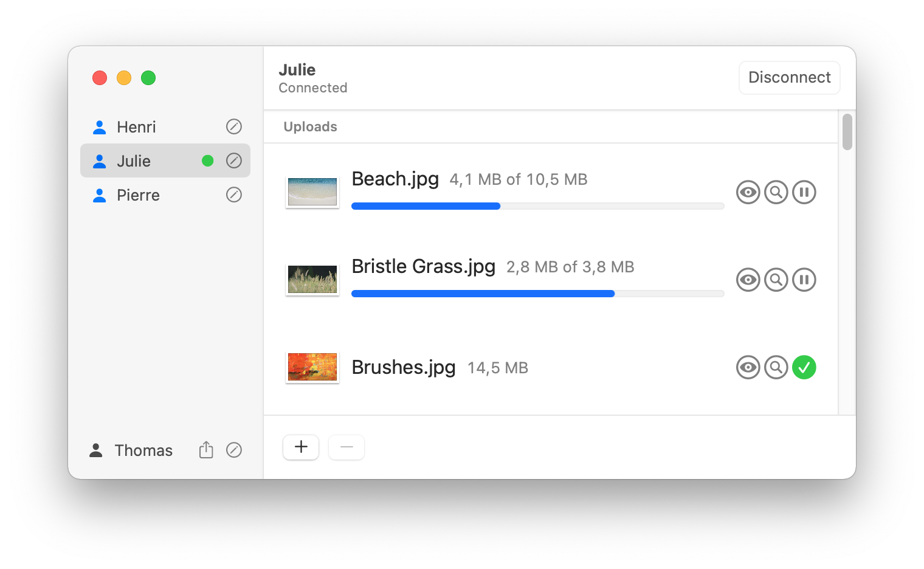
Task: Click the Bristle Grass.jpg progress bar
Action: 538,294
